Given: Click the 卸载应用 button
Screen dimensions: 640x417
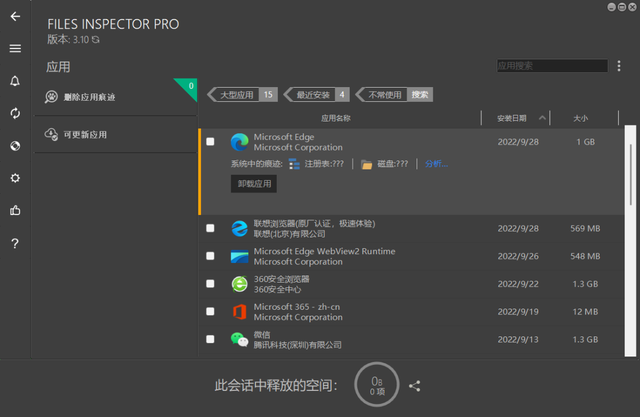Looking at the screenshot, I should click(x=254, y=184).
